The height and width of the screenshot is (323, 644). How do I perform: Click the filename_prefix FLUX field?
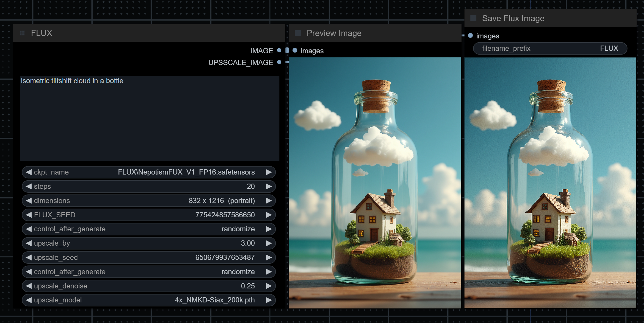(550, 49)
